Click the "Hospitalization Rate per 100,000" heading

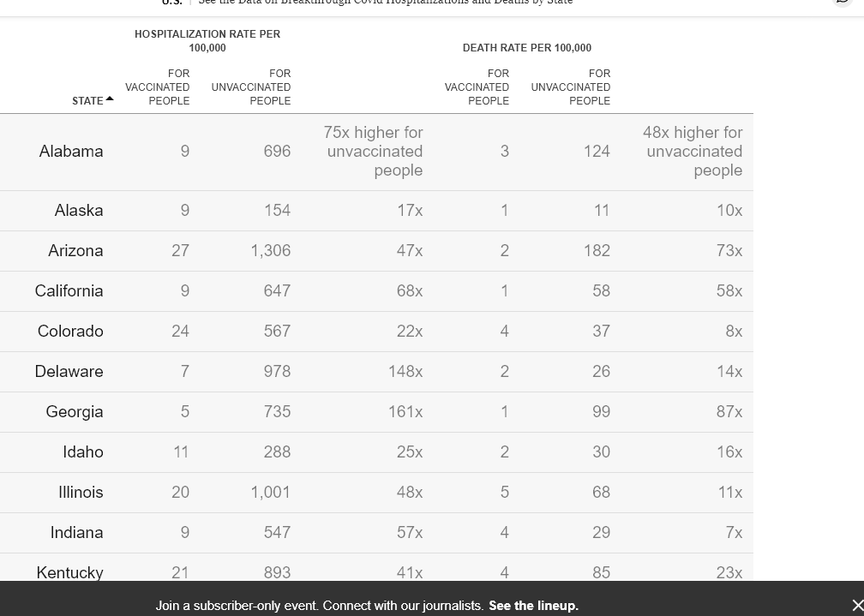tap(207, 41)
